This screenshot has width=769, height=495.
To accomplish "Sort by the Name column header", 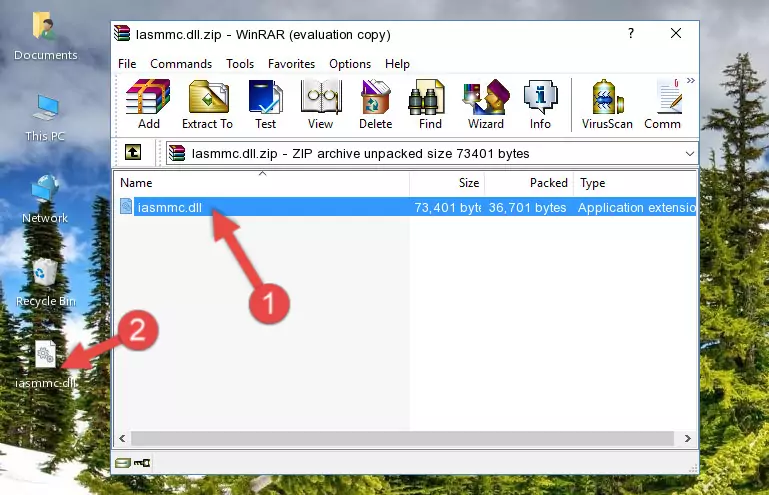I will coord(262,182).
